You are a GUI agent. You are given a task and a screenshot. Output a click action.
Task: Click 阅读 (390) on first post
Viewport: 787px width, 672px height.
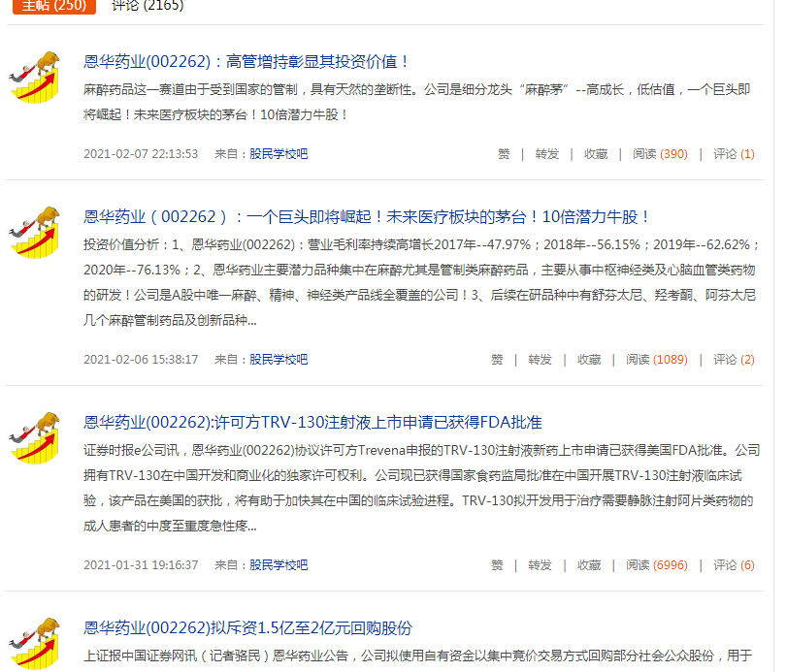click(x=660, y=154)
